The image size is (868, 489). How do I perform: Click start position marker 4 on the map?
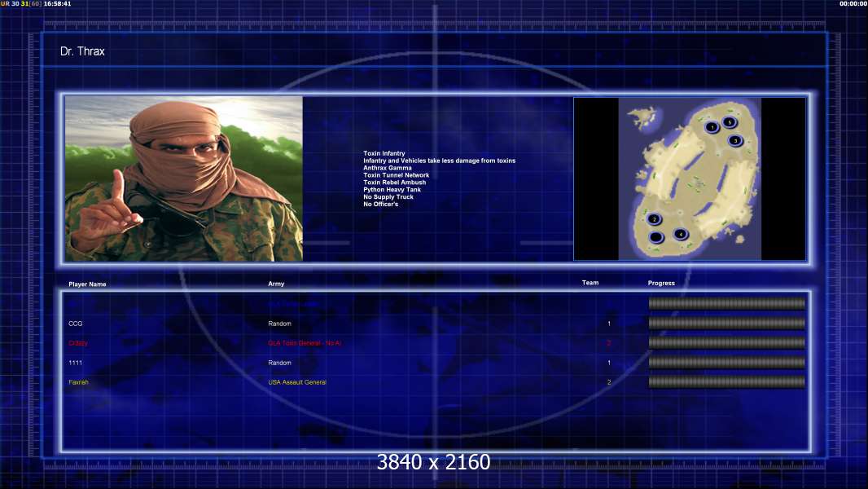point(681,234)
